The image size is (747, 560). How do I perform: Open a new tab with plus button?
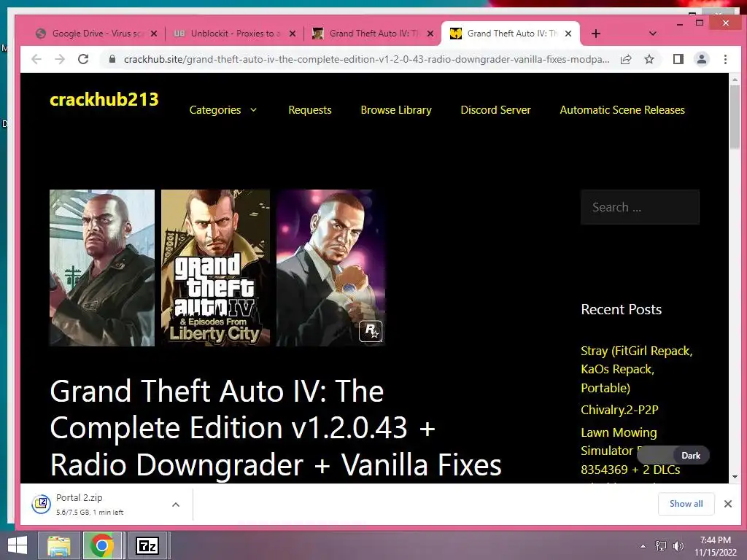click(x=595, y=34)
